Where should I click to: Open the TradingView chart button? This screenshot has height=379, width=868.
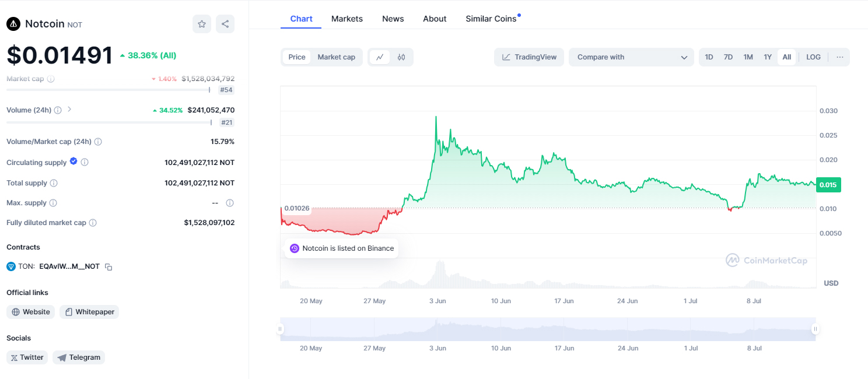529,57
